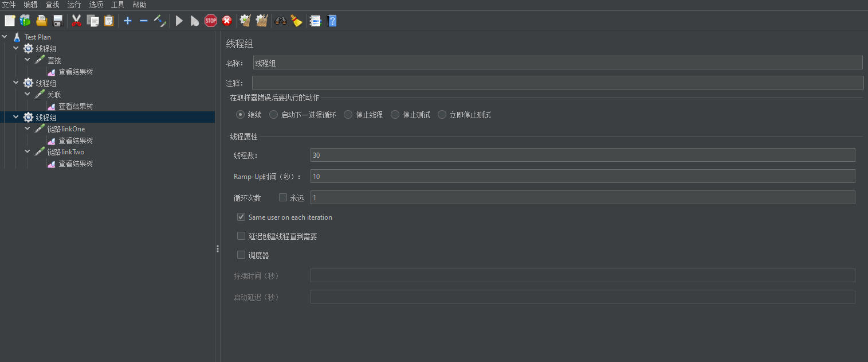This screenshot has height=362, width=868.
Task: Collapse the 关联 sampler node
Action: click(28, 94)
